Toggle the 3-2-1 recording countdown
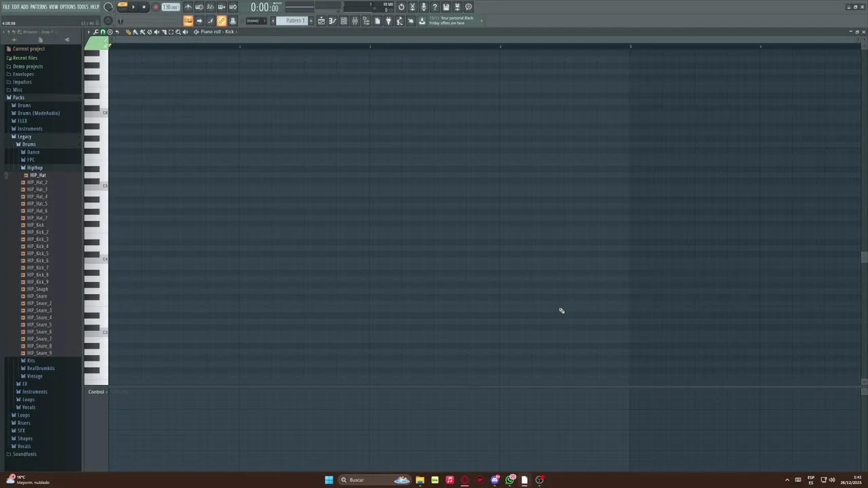This screenshot has height=488, width=868. point(210,7)
